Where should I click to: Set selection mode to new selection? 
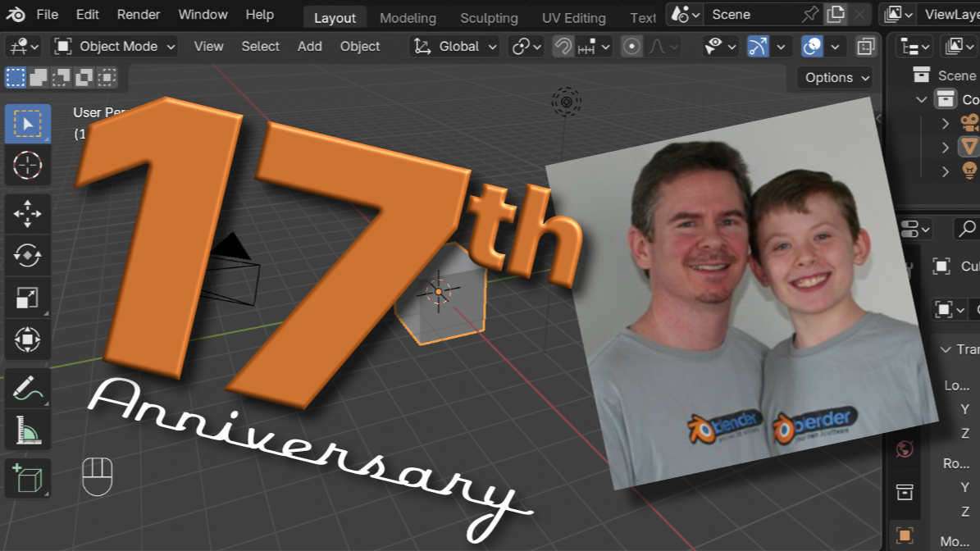point(16,77)
